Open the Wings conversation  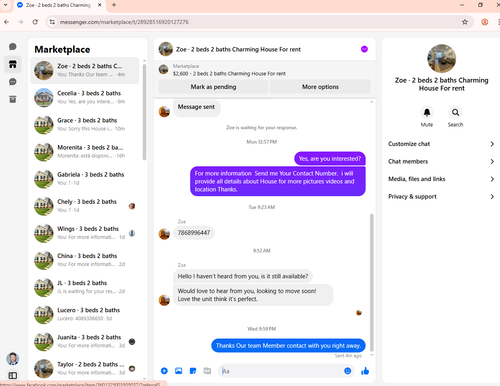coord(85,233)
